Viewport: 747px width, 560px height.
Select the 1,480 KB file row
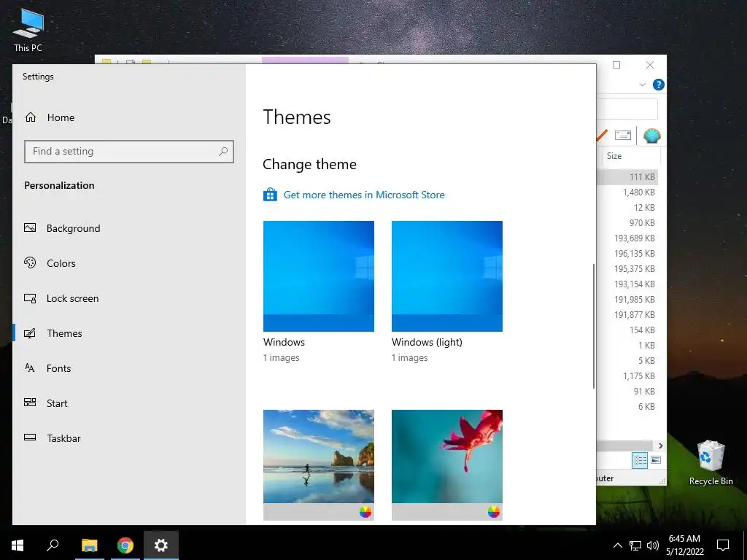[627, 192]
